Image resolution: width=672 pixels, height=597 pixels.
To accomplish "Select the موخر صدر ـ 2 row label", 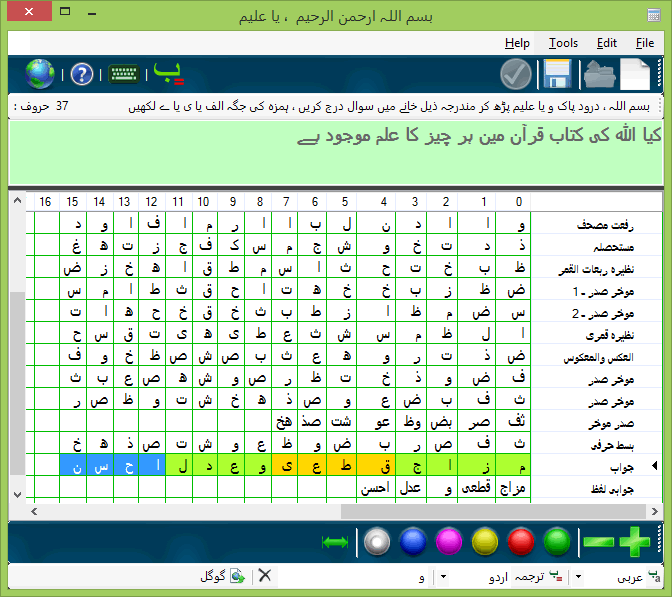I will point(603,314).
